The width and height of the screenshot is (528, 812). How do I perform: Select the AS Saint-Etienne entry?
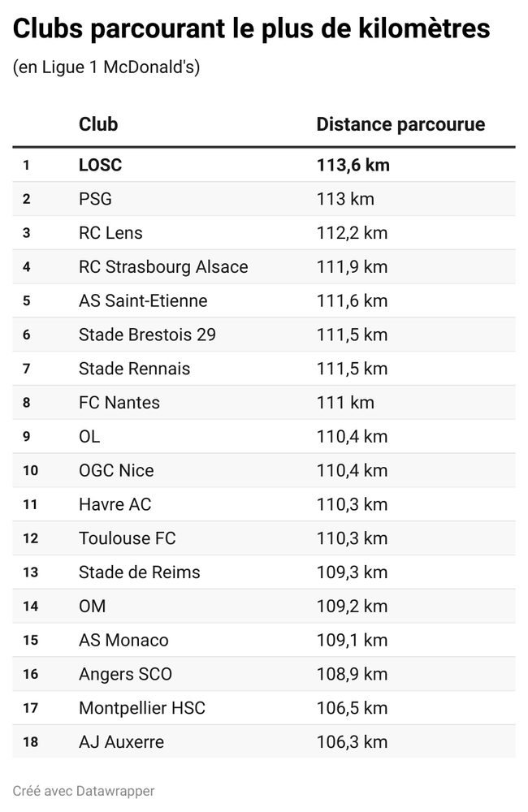pyautogui.click(x=143, y=301)
